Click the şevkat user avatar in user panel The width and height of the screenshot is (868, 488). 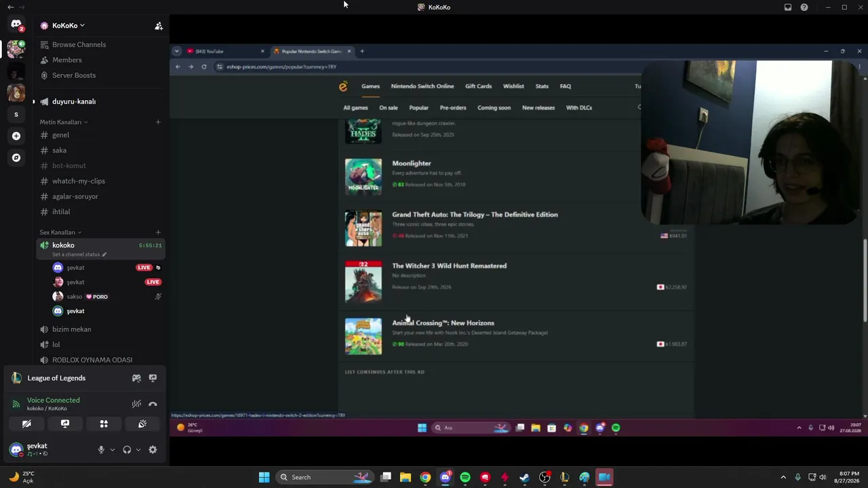point(16,449)
